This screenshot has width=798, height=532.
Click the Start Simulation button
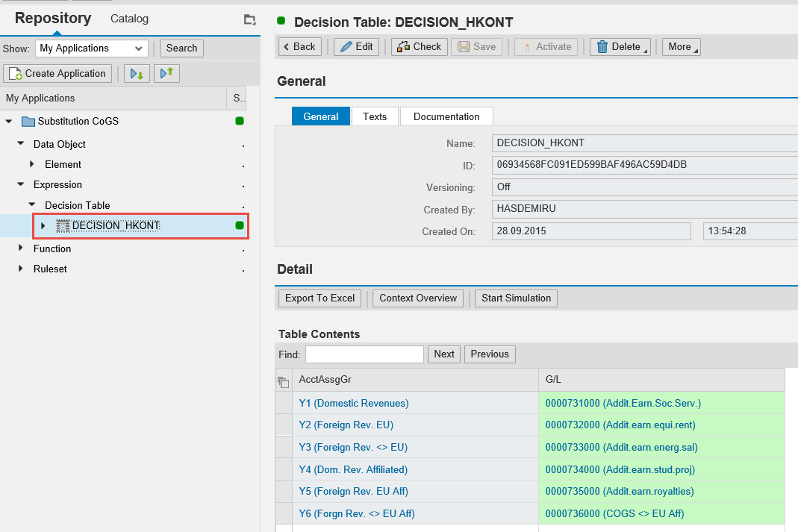516,298
